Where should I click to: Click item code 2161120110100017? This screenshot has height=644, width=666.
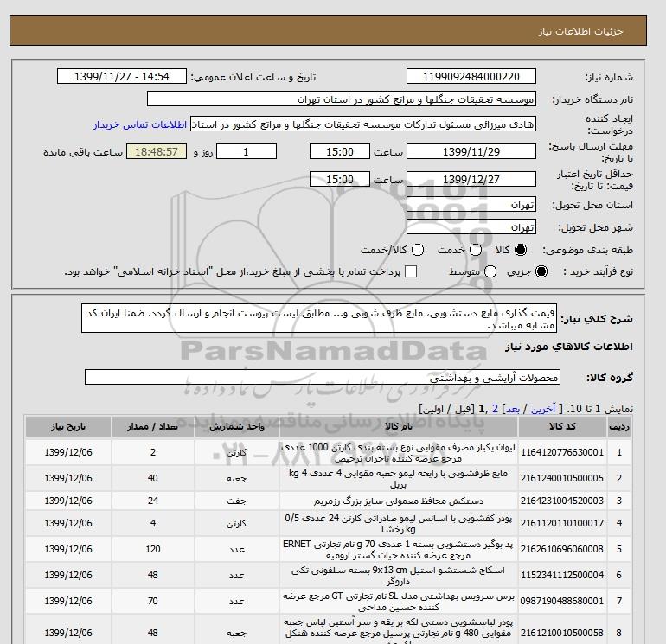[x=562, y=523]
